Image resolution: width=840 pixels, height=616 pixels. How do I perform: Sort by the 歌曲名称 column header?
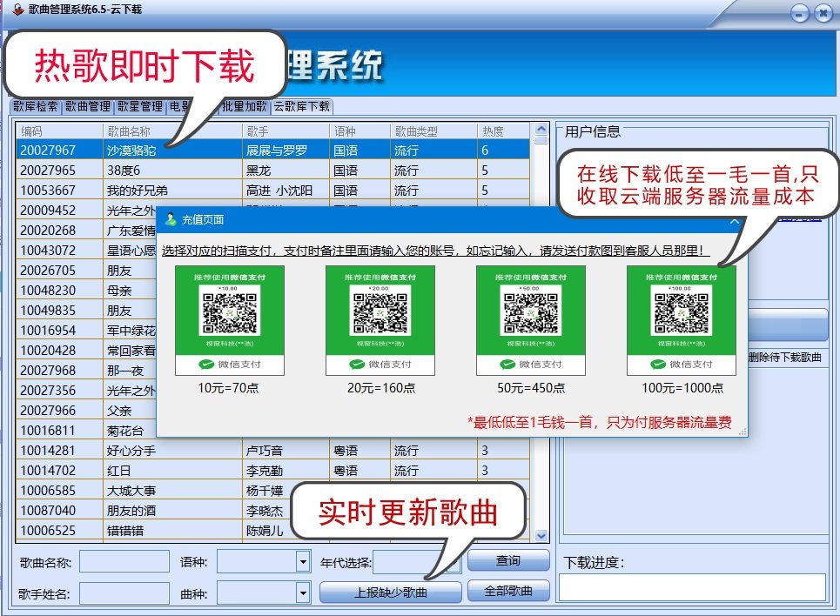[x=172, y=131]
